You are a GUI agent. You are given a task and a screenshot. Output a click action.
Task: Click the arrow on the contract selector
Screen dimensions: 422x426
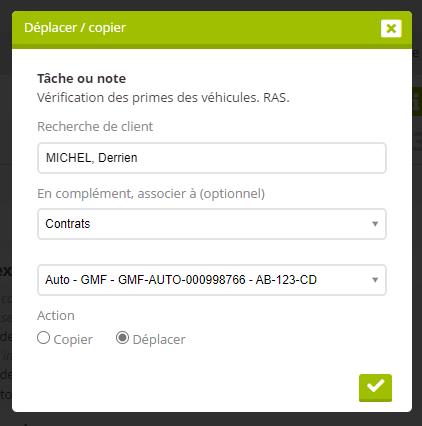(x=375, y=280)
